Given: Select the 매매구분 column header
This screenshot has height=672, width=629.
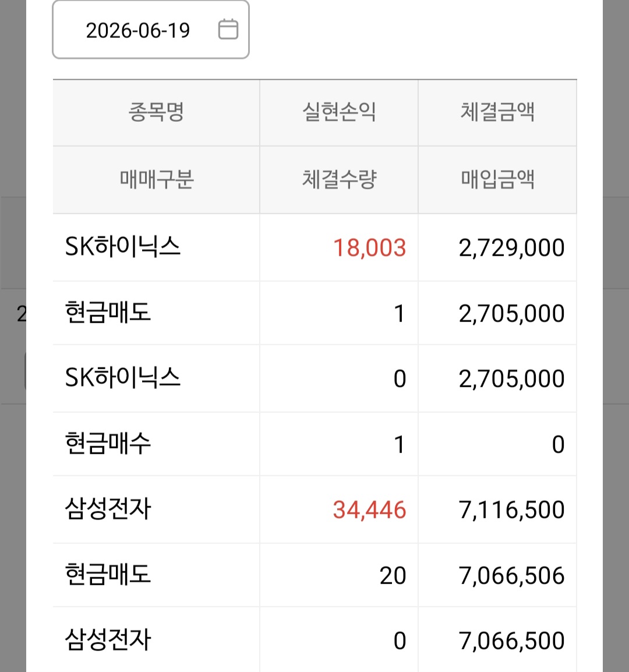Looking at the screenshot, I should point(157,179).
